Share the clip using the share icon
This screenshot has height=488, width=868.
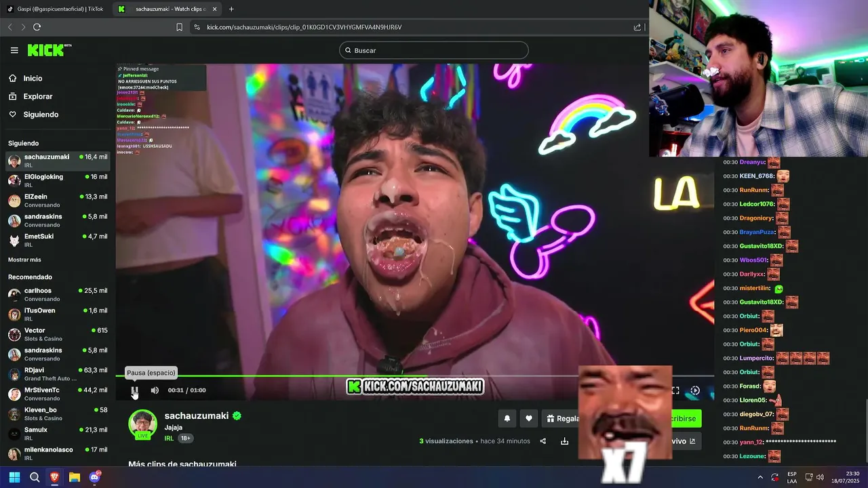point(542,441)
